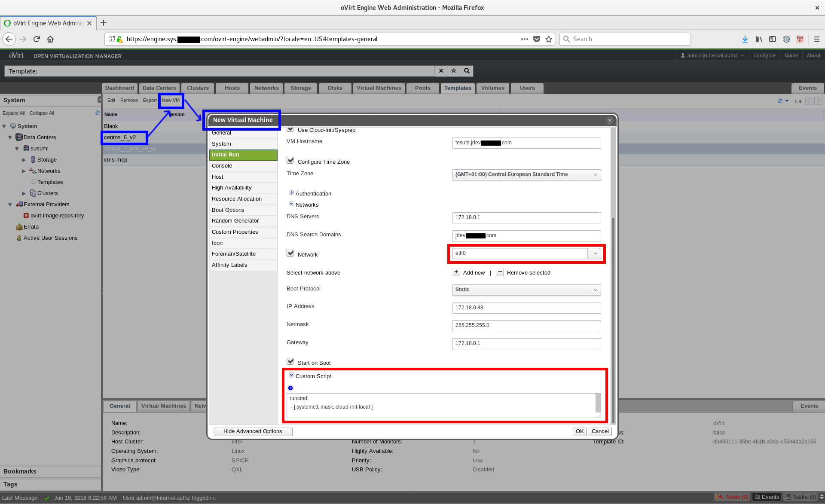Click Hide Advanced Options
The height and width of the screenshot is (504, 825).
tap(252, 431)
